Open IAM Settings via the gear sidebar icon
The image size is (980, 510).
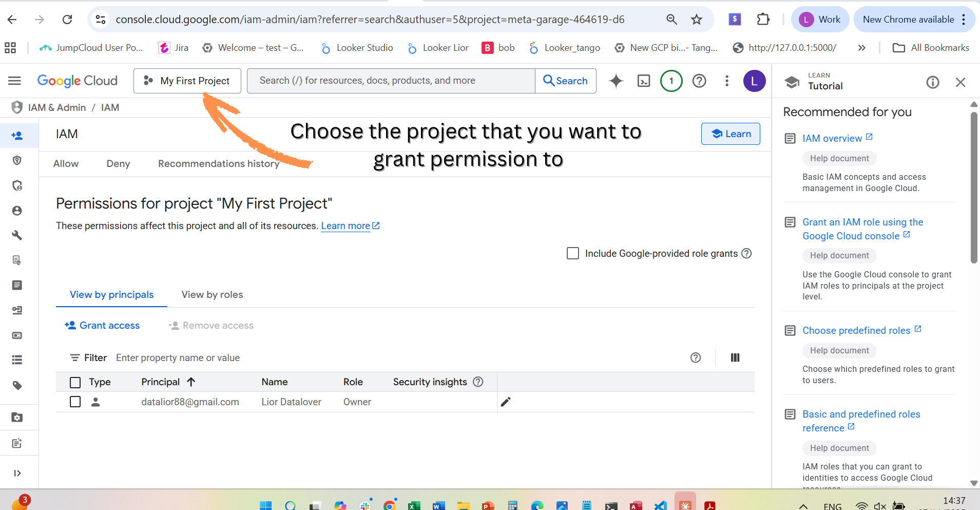[17, 417]
